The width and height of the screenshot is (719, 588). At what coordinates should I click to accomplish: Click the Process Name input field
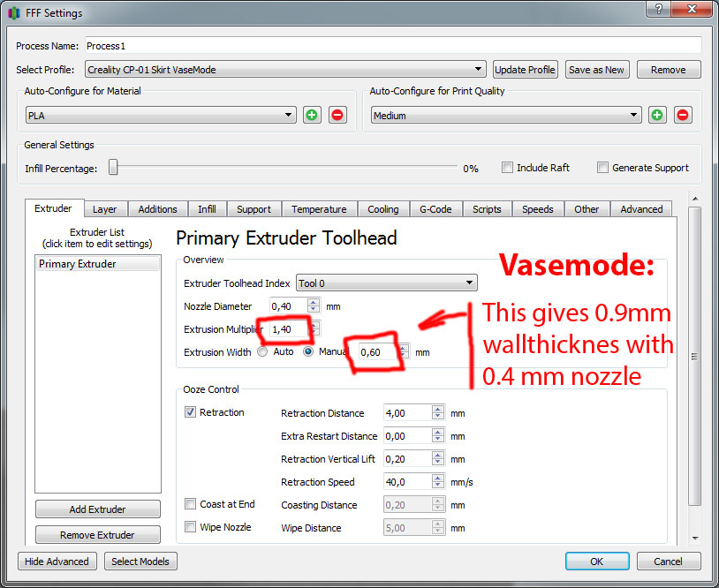(x=393, y=46)
